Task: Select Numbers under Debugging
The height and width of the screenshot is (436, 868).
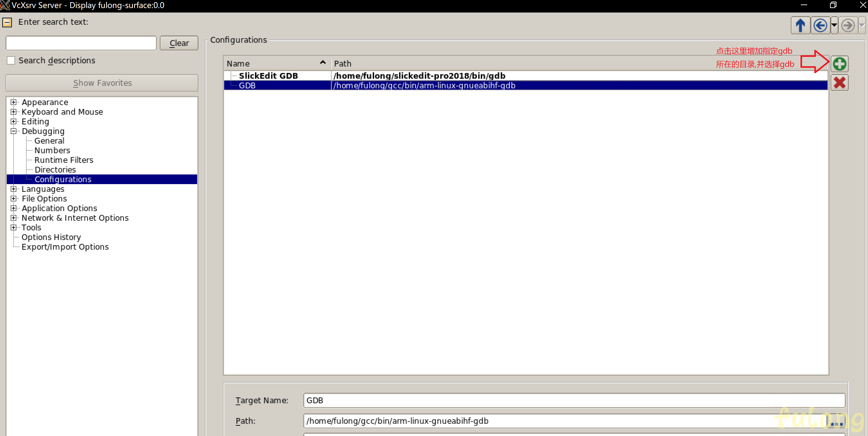Action: coord(52,150)
